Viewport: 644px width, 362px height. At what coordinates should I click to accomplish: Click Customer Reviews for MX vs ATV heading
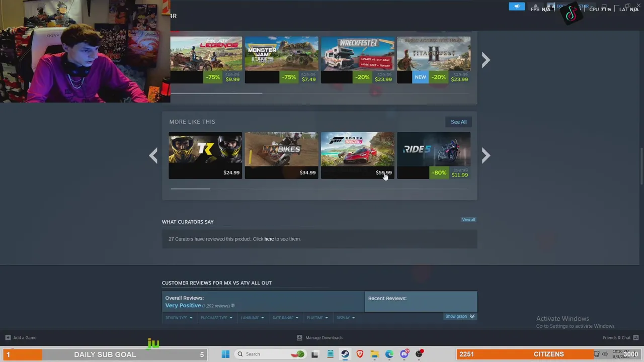216,283
